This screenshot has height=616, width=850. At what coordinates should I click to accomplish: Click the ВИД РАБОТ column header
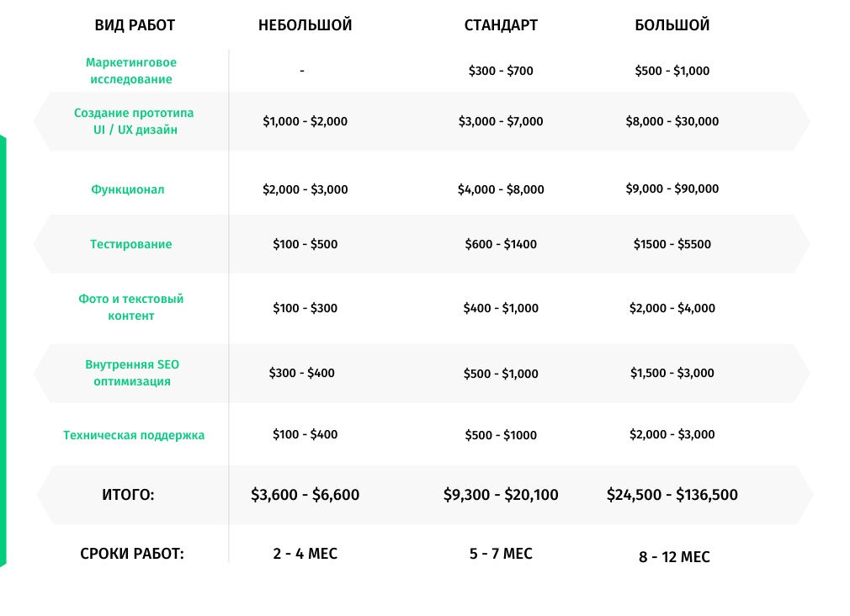coord(135,25)
